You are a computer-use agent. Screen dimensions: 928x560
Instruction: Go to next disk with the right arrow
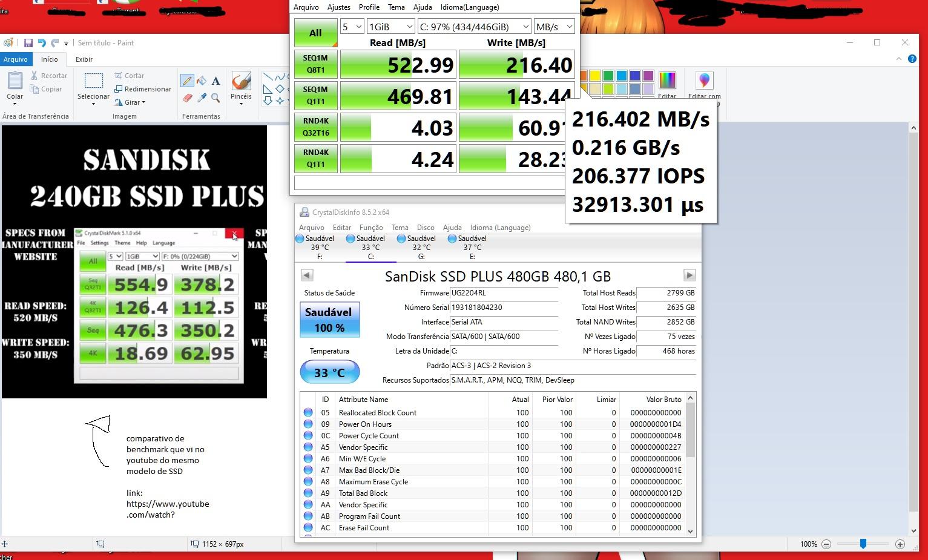click(x=689, y=275)
